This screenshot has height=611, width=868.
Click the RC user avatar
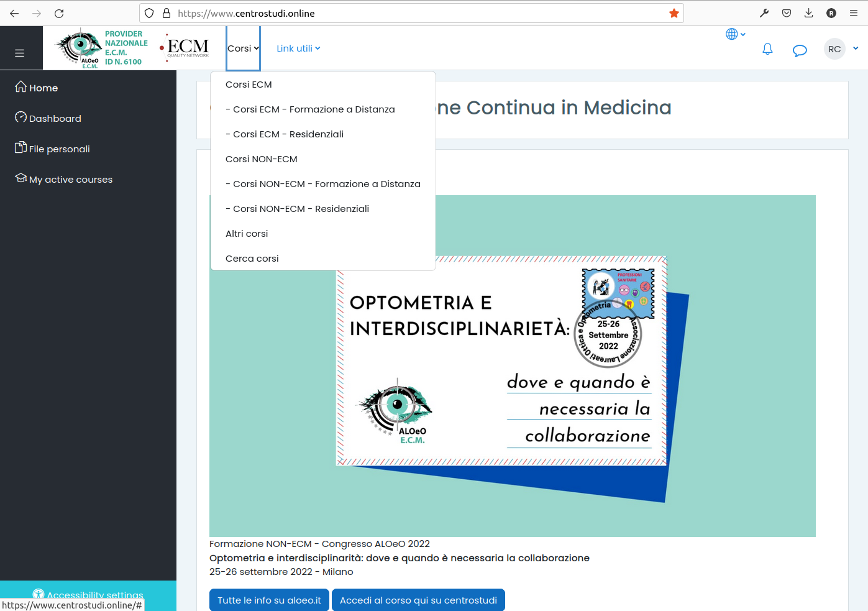point(834,49)
